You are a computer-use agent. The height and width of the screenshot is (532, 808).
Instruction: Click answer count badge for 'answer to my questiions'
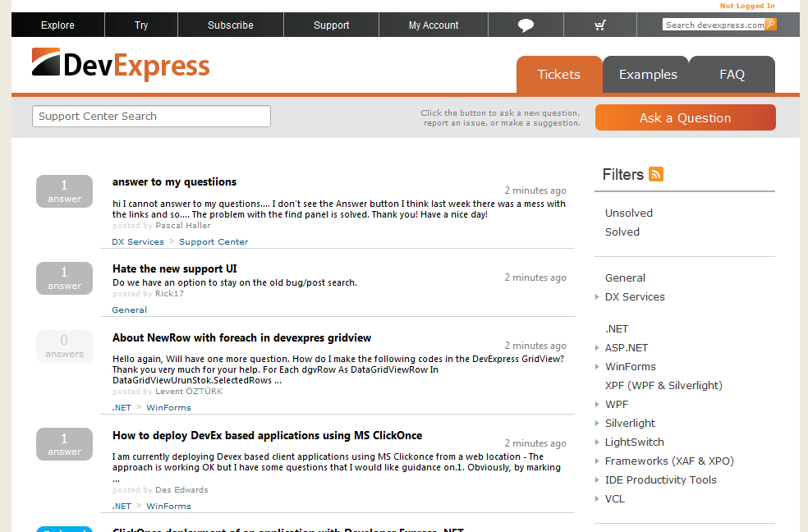point(64,191)
